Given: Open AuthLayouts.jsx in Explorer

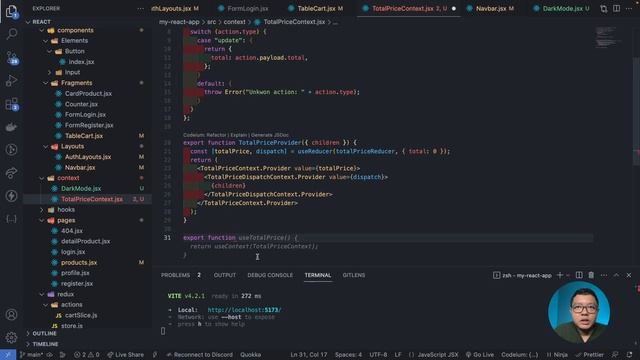Looking at the screenshot, I should click(88, 157).
